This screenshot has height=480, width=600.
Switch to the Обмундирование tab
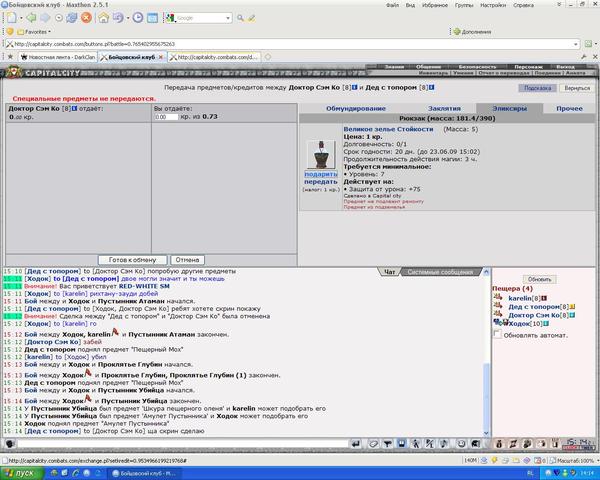click(x=356, y=109)
